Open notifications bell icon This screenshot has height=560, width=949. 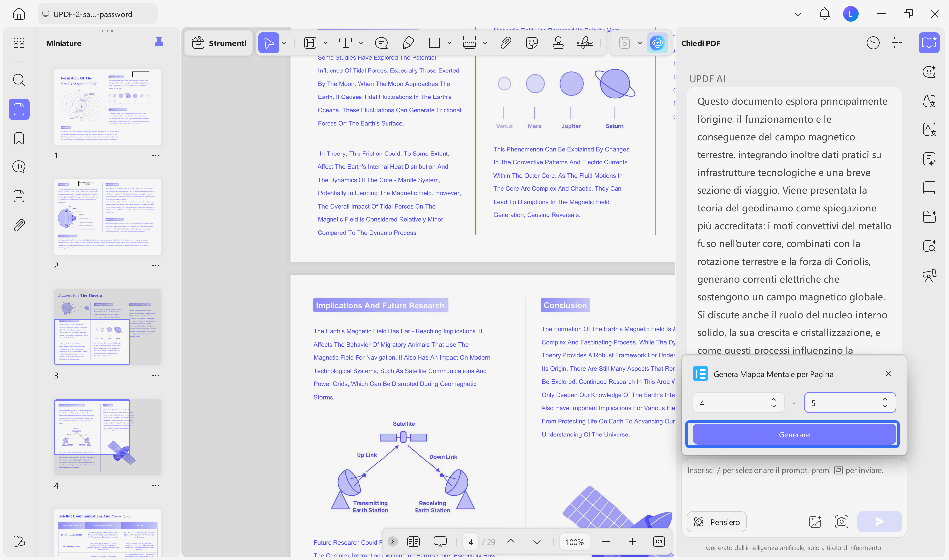pyautogui.click(x=824, y=14)
